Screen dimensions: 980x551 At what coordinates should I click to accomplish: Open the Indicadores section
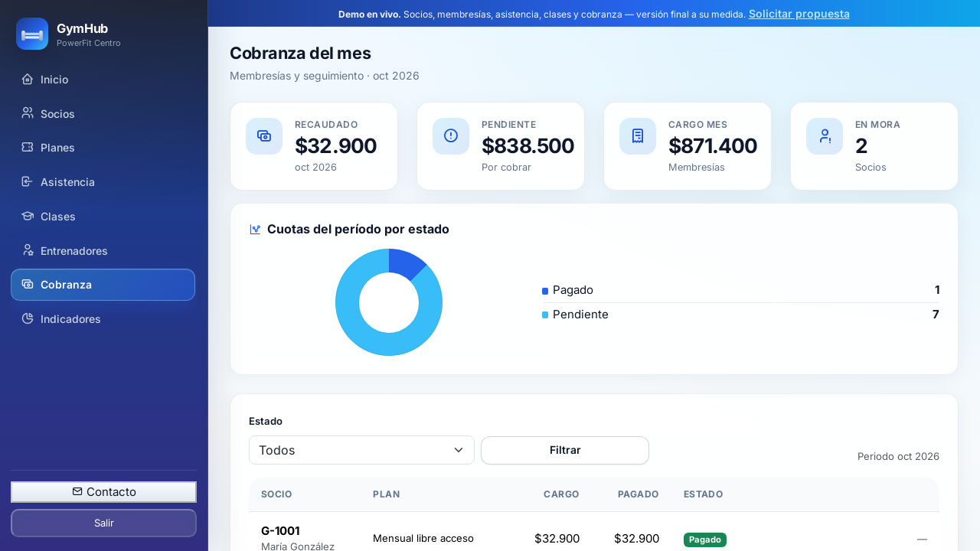pyautogui.click(x=103, y=318)
